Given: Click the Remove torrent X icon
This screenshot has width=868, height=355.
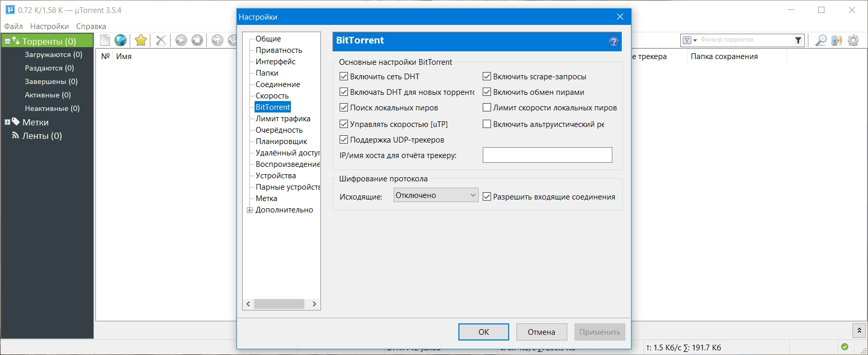Looking at the screenshot, I should (161, 40).
